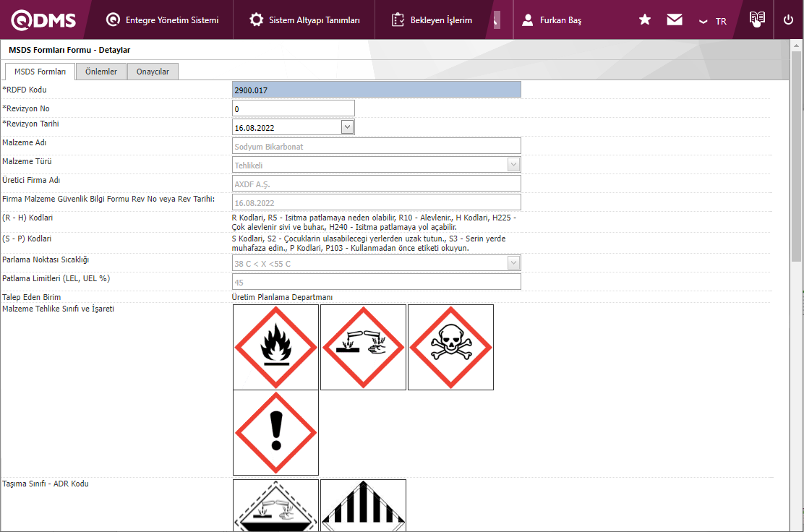Click the S-P Kodları description text
The width and height of the screenshot is (804, 532).
(369, 244)
